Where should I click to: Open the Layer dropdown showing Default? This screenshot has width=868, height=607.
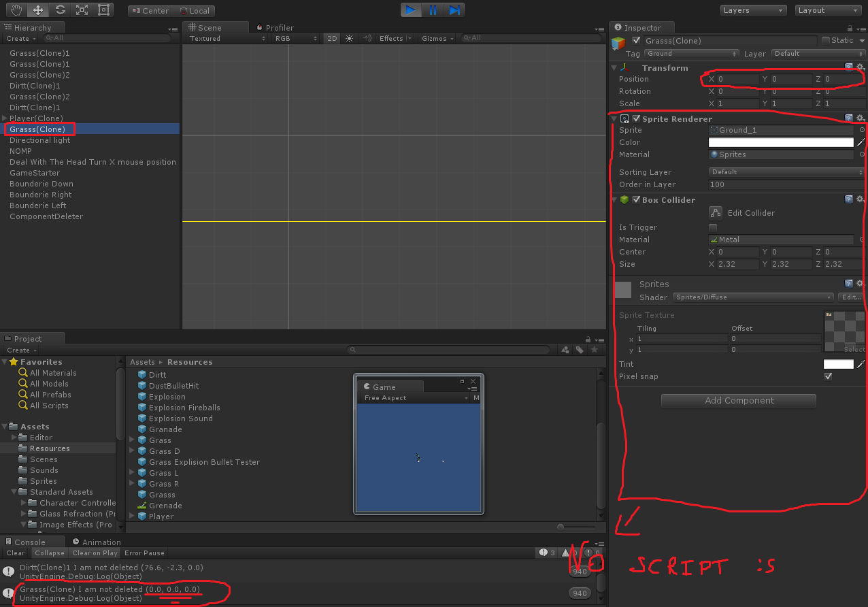[x=817, y=54]
